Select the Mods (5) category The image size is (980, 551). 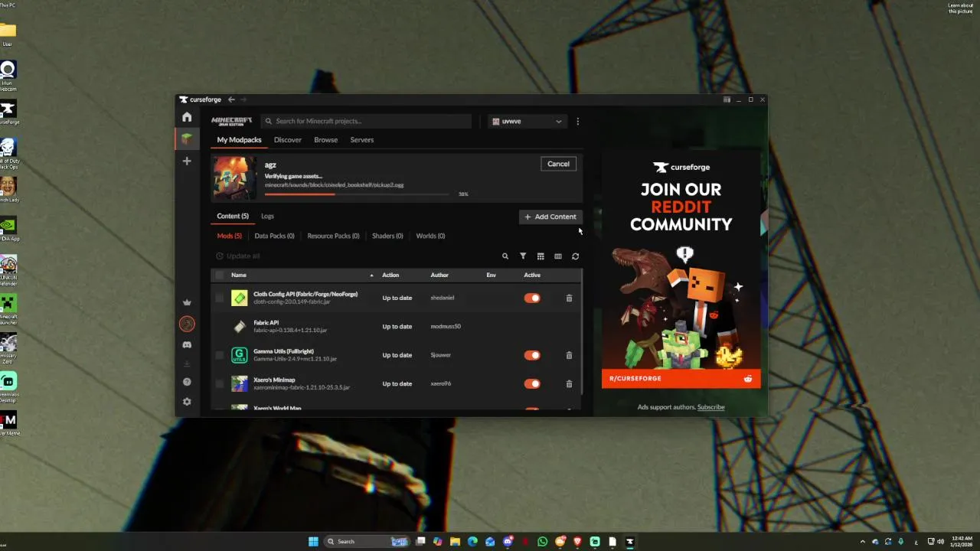coord(229,236)
